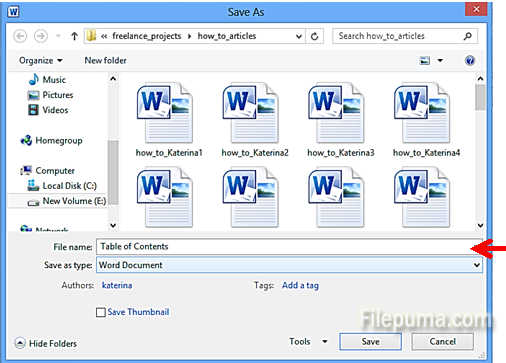Click the file list scroll down arrow

(x=480, y=225)
